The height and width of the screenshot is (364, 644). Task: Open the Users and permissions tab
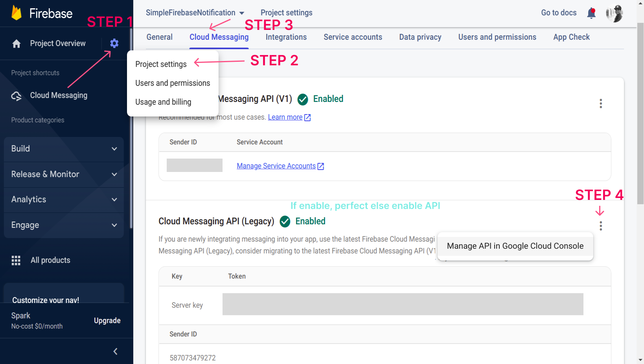[x=497, y=37]
